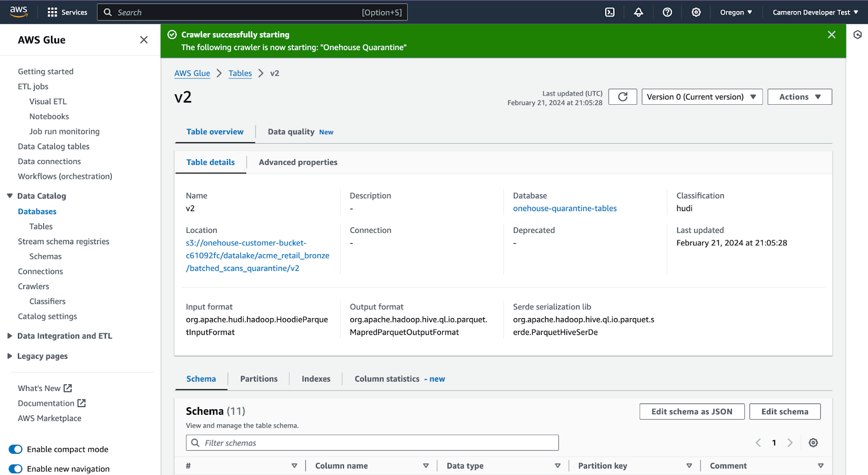
Task: Click the success checkmark icon in banner
Action: pos(172,35)
